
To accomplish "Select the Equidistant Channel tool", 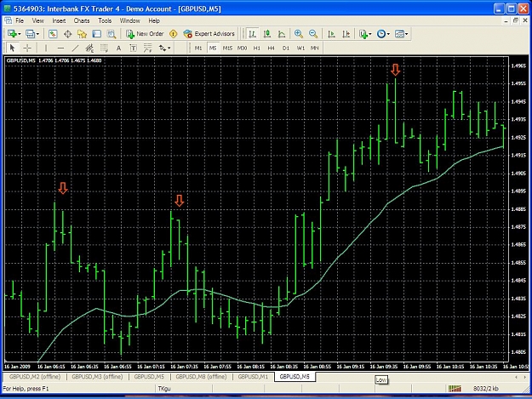I will 89,48.
